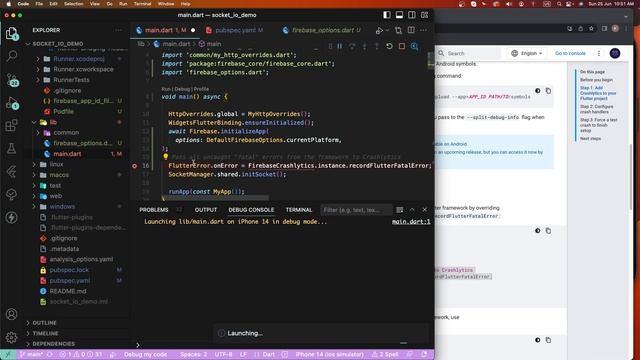This screenshot has height=360, width=640.
Task: Open the lightning bolt extension view
Action: point(11,217)
